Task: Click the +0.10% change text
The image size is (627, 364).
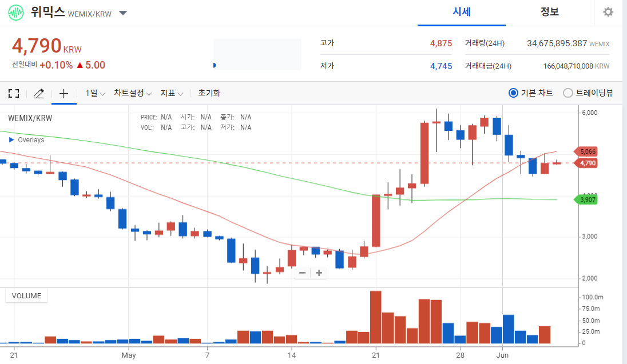Action: pyautogui.click(x=56, y=65)
